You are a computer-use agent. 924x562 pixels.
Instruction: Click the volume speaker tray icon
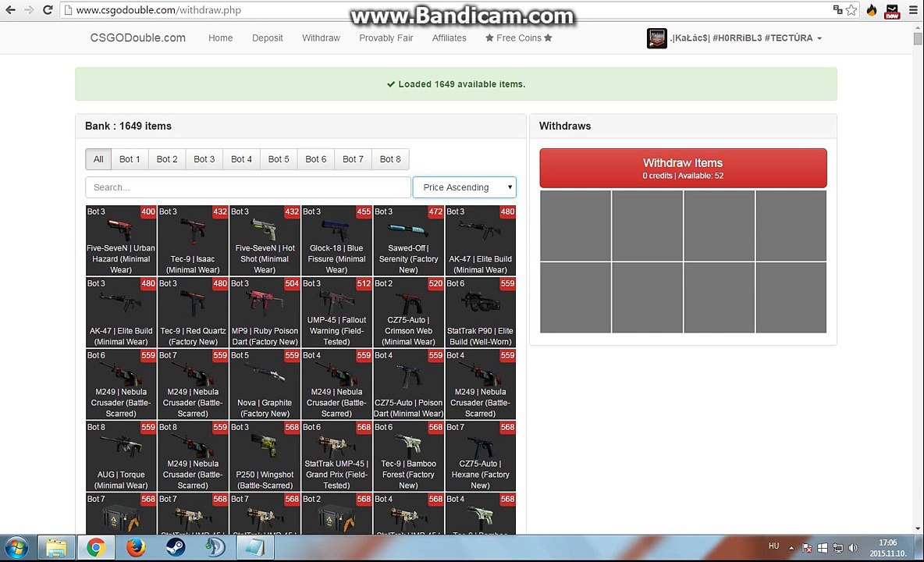(x=853, y=549)
